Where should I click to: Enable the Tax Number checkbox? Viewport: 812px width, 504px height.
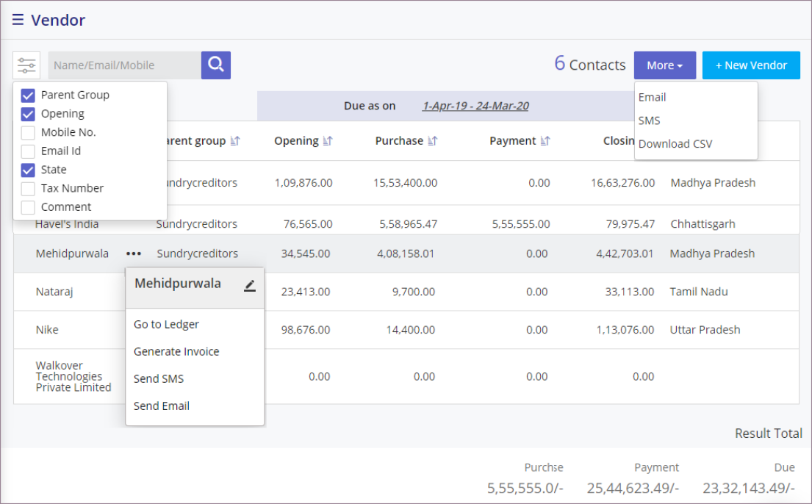(28, 189)
